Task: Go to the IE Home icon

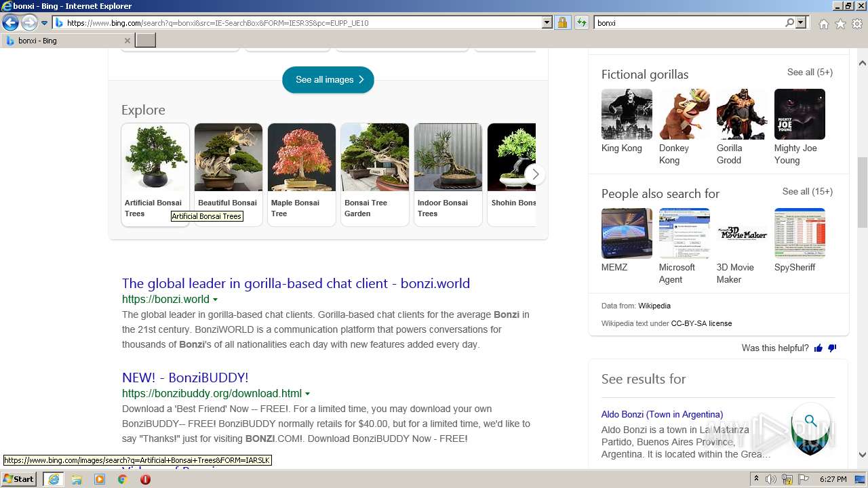Action: [823, 24]
